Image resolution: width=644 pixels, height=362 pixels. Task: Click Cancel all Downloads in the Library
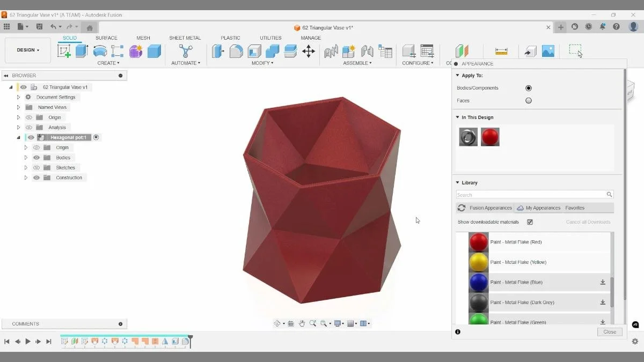(x=588, y=221)
